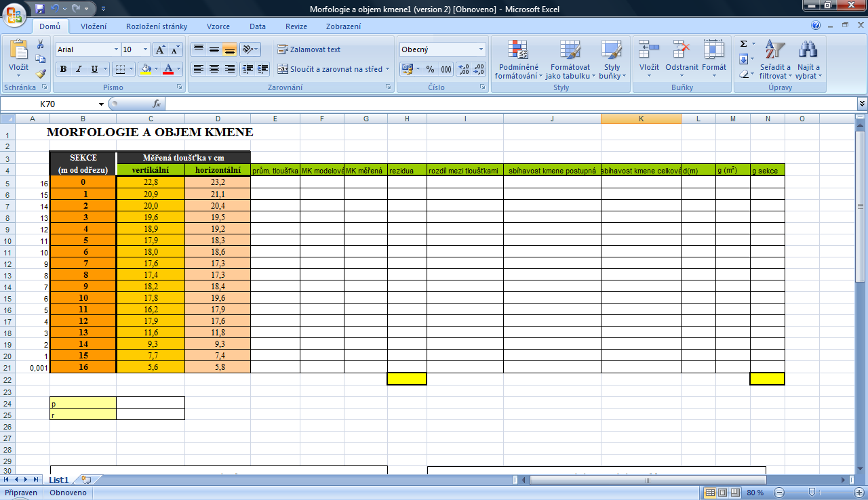
Task: Decrease the indent
Action: [x=248, y=69]
